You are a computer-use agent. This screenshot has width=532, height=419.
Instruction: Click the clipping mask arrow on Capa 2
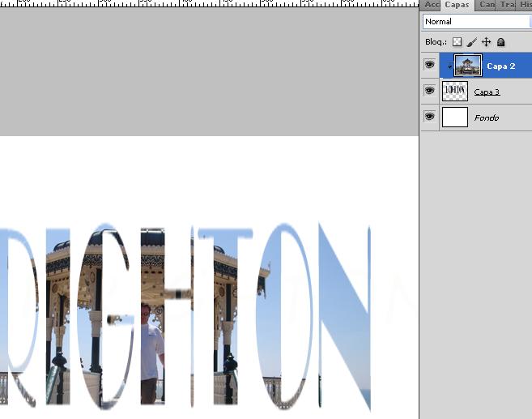click(x=449, y=66)
